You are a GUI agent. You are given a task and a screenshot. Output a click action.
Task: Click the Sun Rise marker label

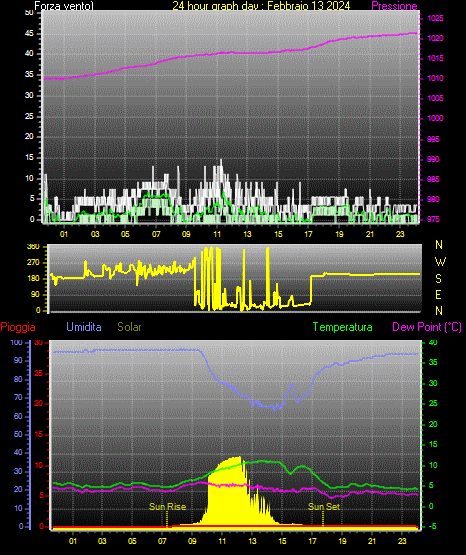[x=167, y=507]
